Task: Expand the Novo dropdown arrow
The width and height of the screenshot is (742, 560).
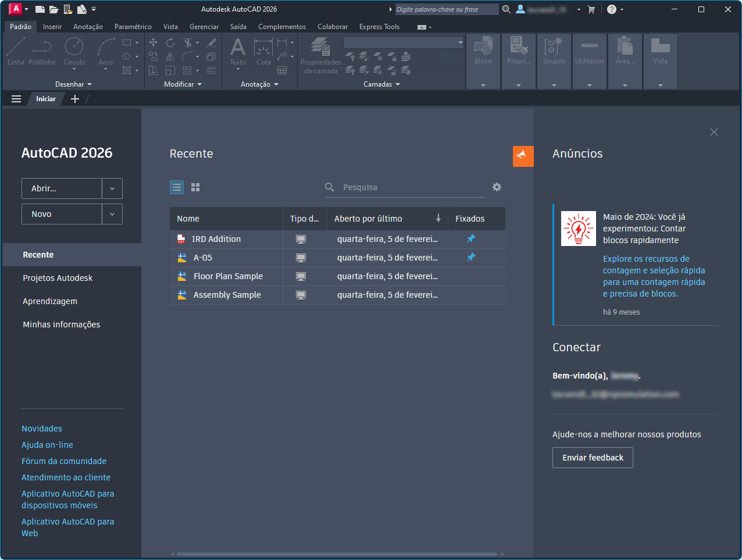Action: point(112,214)
